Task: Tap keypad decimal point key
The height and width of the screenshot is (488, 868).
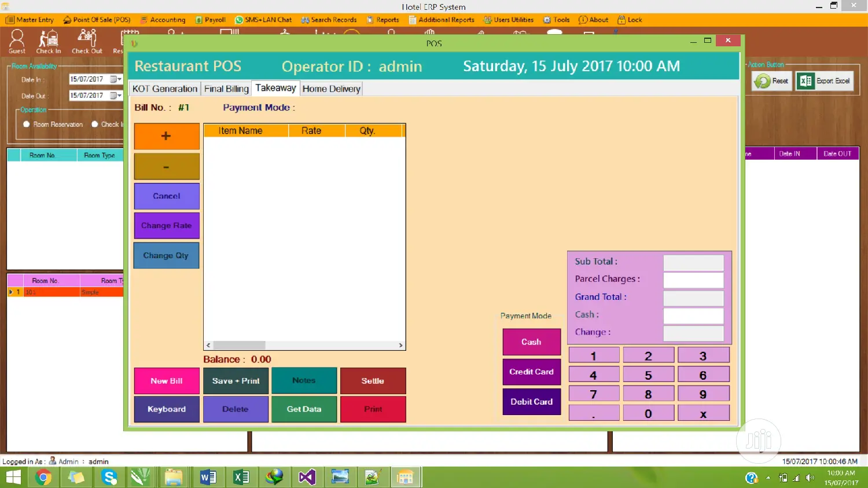Action: (594, 413)
